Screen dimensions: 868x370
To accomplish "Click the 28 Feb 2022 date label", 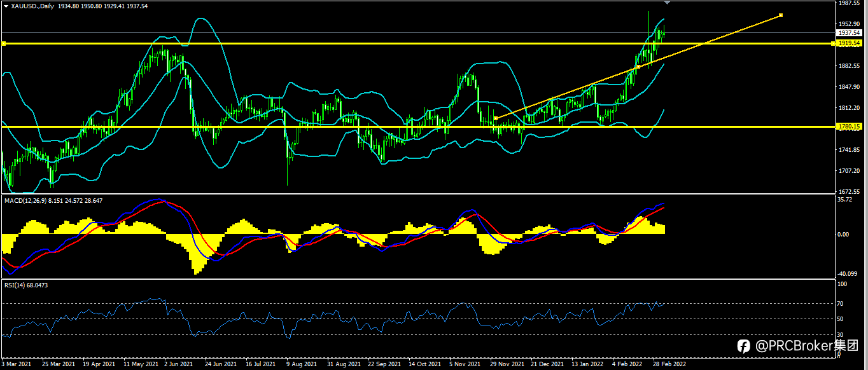I will (x=669, y=364).
